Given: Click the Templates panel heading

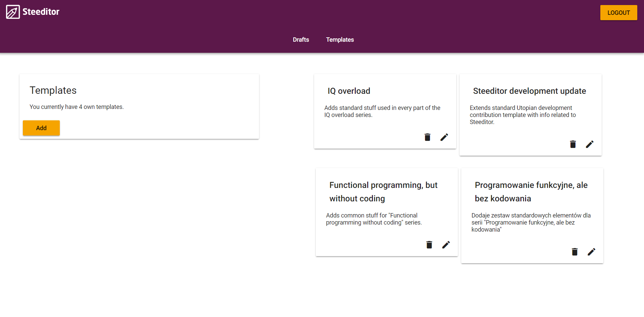Looking at the screenshot, I should coord(53,90).
